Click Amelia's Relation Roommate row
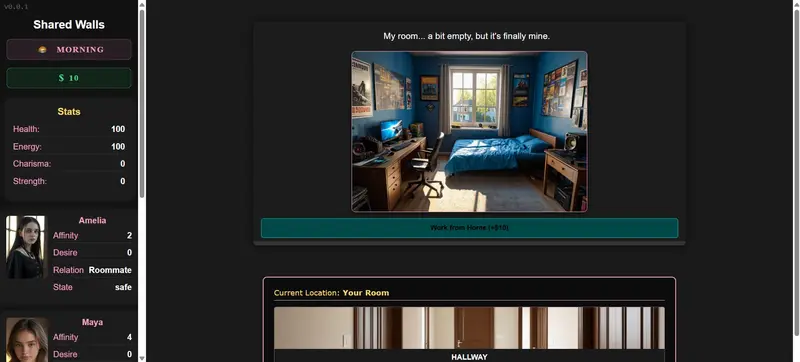 tap(92, 270)
